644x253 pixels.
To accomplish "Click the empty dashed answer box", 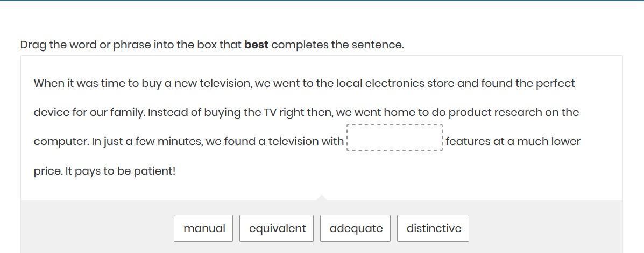I will click(x=395, y=138).
